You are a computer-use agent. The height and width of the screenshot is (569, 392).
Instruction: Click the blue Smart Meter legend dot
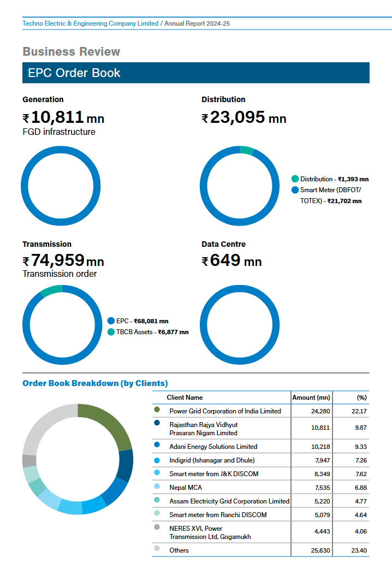click(295, 190)
